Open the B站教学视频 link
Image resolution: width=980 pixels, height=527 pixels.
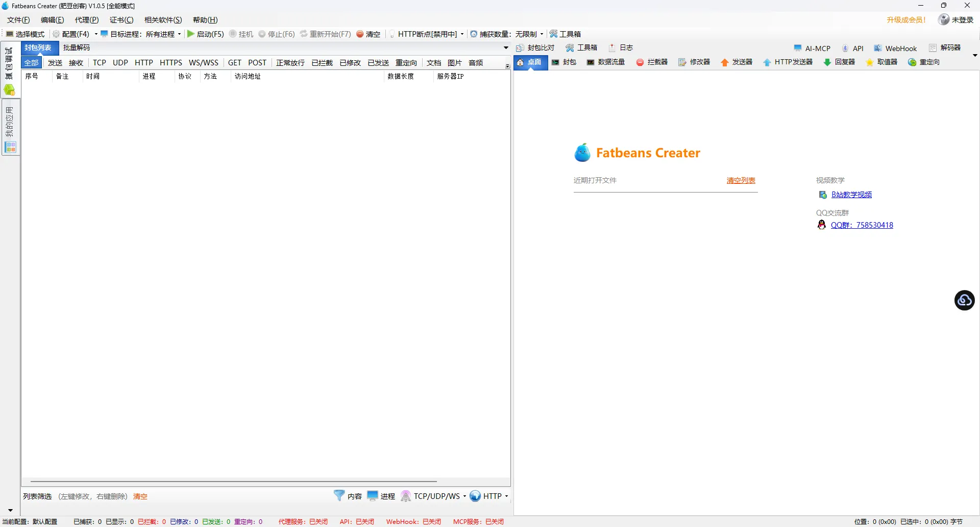(x=851, y=195)
